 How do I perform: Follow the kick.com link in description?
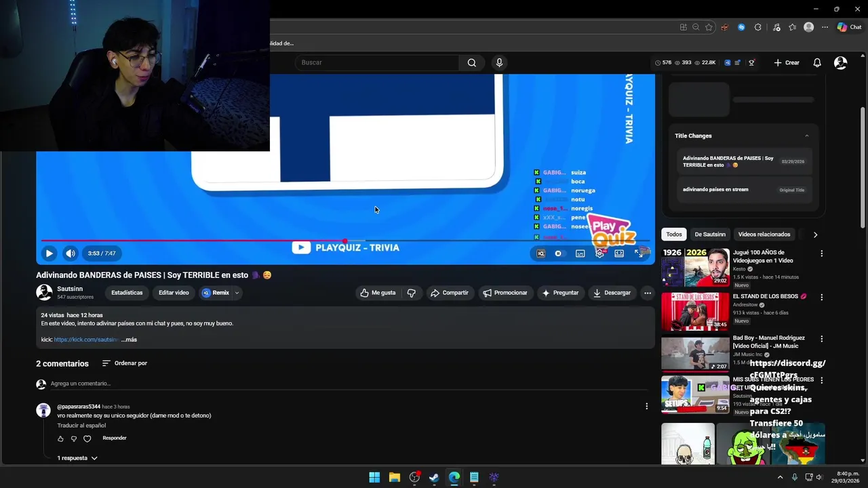(x=86, y=340)
